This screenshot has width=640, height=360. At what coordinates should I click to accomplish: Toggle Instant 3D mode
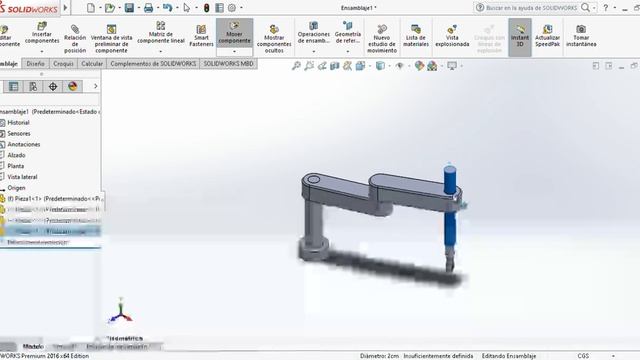(520, 36)
